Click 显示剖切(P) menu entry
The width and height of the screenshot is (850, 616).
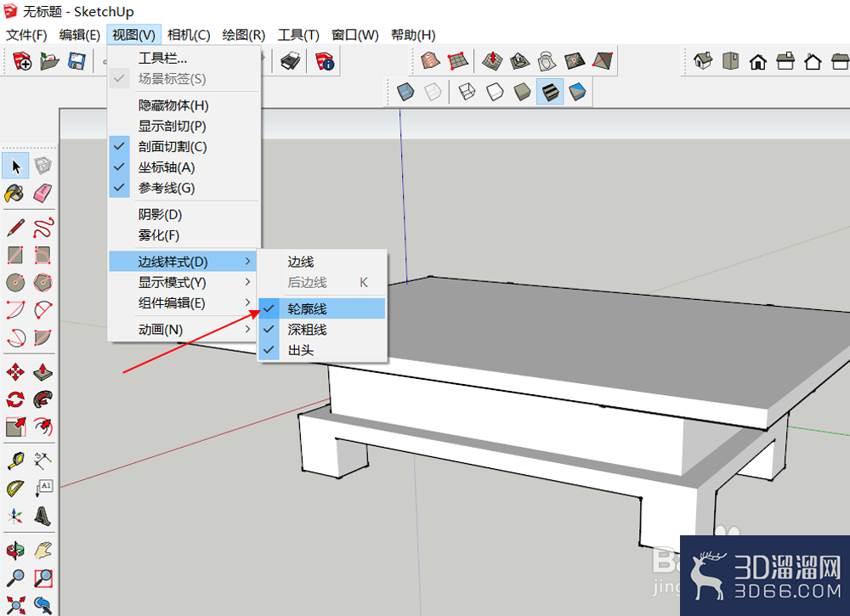(184, 126)
